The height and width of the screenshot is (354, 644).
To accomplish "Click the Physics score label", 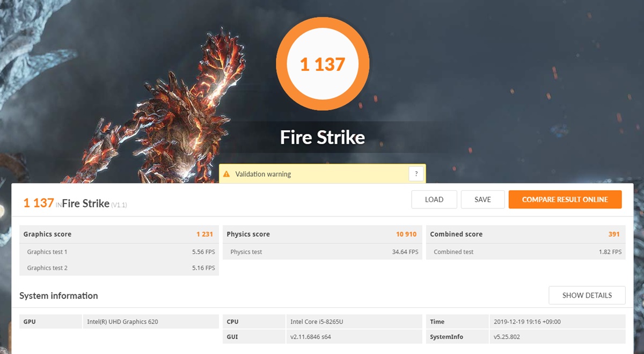I will (x=248, y=234).
